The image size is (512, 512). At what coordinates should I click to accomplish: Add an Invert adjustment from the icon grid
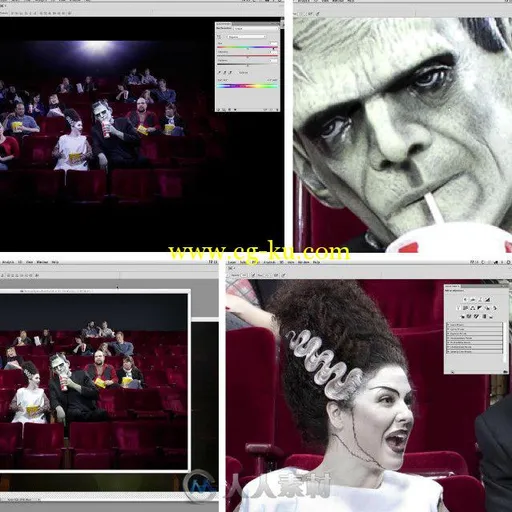pos(463,316)
